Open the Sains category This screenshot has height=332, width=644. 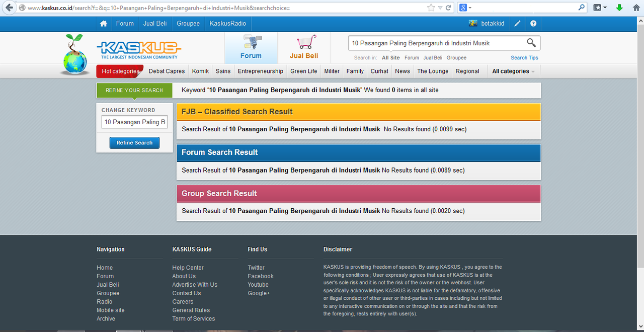pos(223,71)
